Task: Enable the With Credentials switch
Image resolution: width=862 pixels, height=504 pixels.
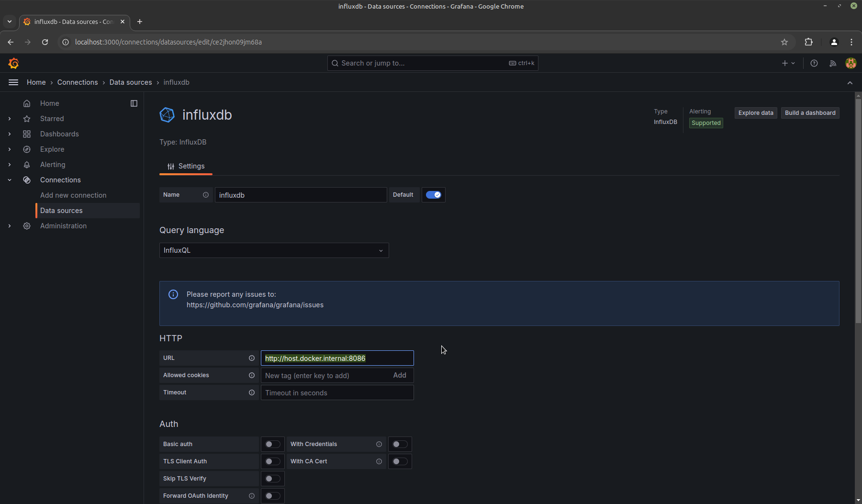Action: click(400, 444)
